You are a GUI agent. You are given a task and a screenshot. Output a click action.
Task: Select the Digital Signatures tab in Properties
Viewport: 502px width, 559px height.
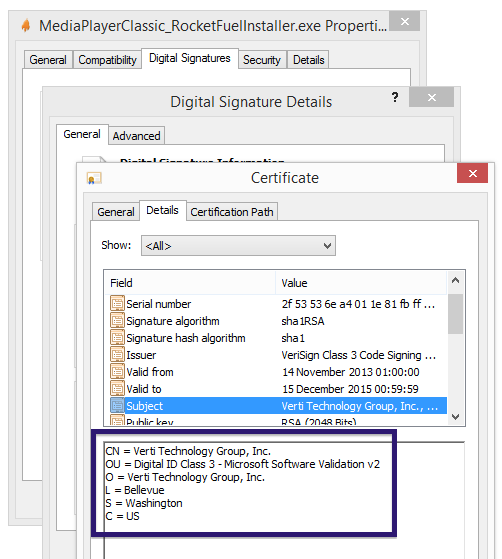(x=190, y=58)
